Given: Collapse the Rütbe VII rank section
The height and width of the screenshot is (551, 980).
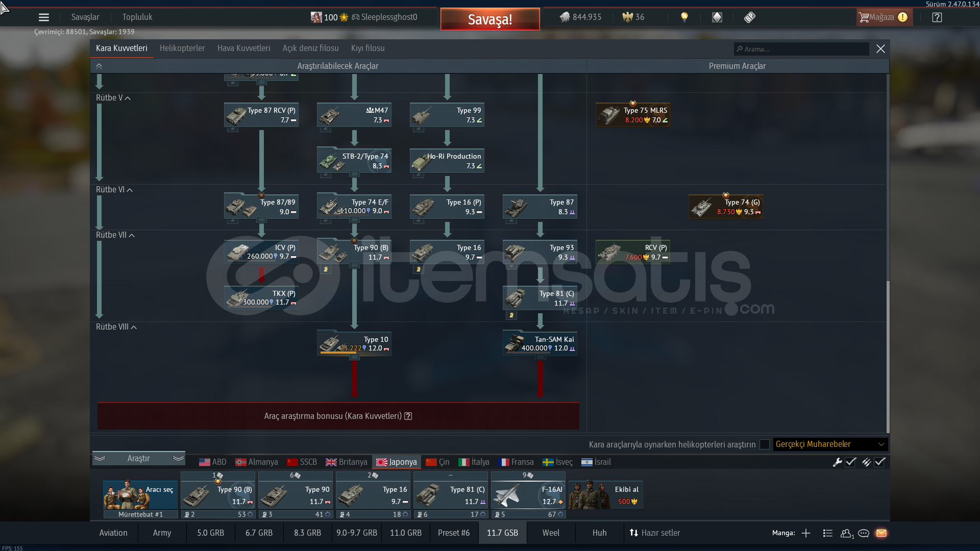Looking at the screenshot, I should point(132,235).
